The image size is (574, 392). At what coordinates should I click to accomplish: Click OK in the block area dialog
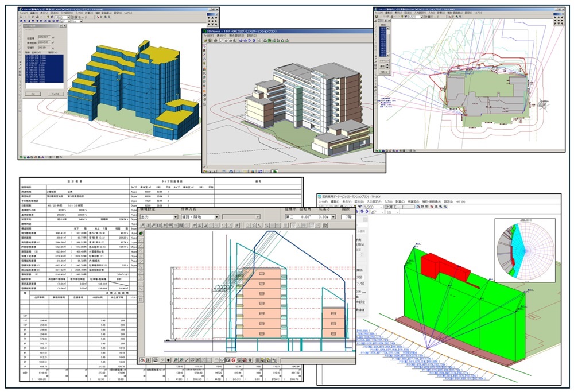click(33, 93)
